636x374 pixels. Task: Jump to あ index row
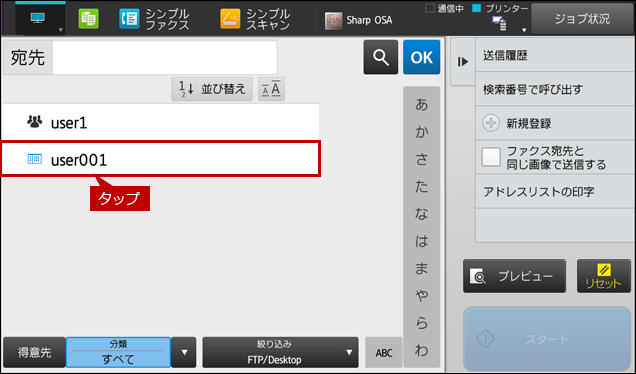point(421,105)
